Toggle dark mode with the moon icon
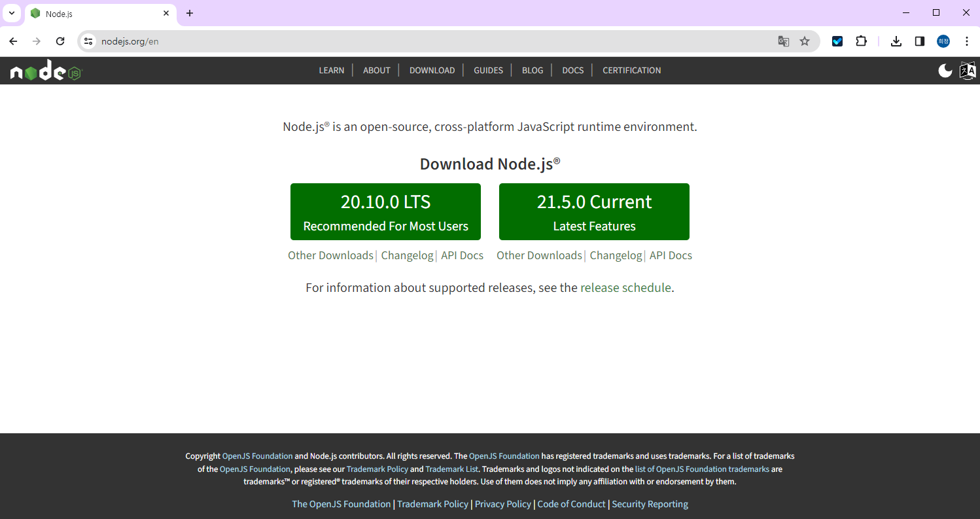 tap(945, 71)
